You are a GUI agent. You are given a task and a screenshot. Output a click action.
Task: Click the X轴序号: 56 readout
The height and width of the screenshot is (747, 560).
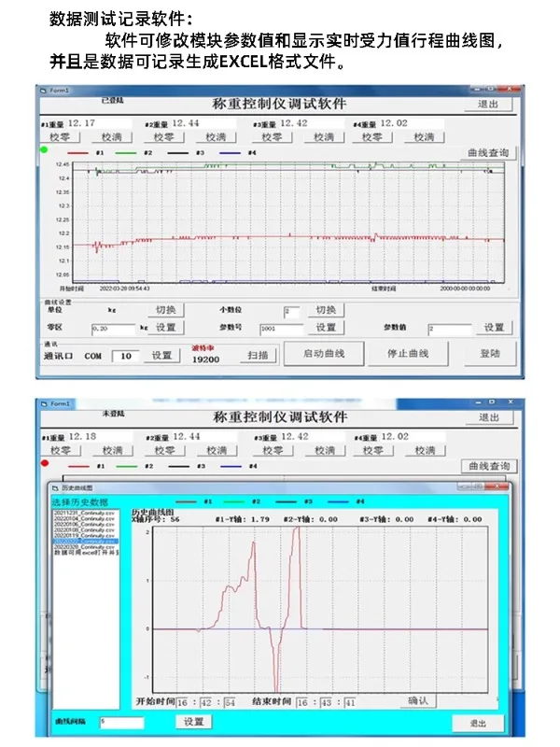pyautogui.click(x=156, y=520)
